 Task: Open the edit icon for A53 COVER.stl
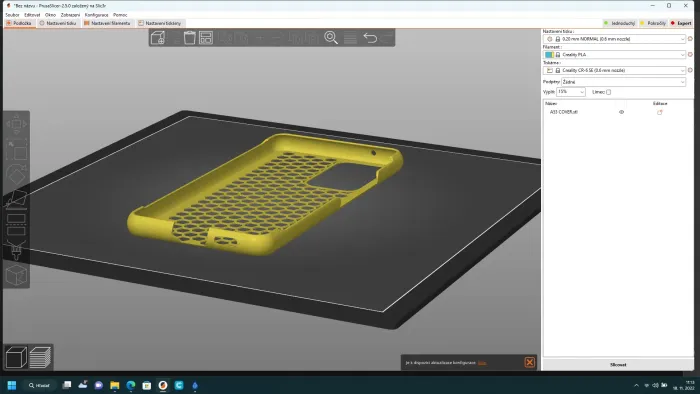click(x=659, y=112)
